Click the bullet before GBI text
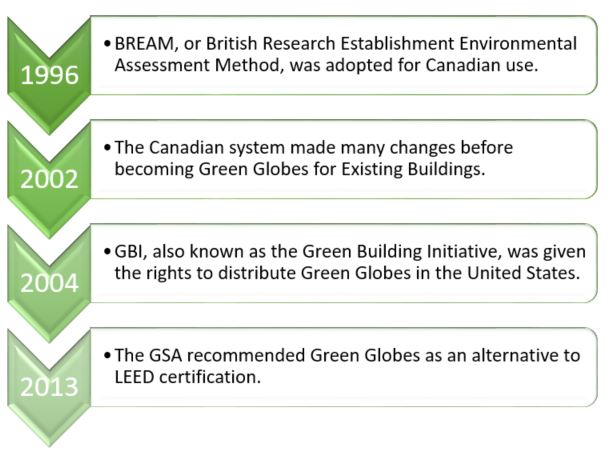 pos(108,252)
